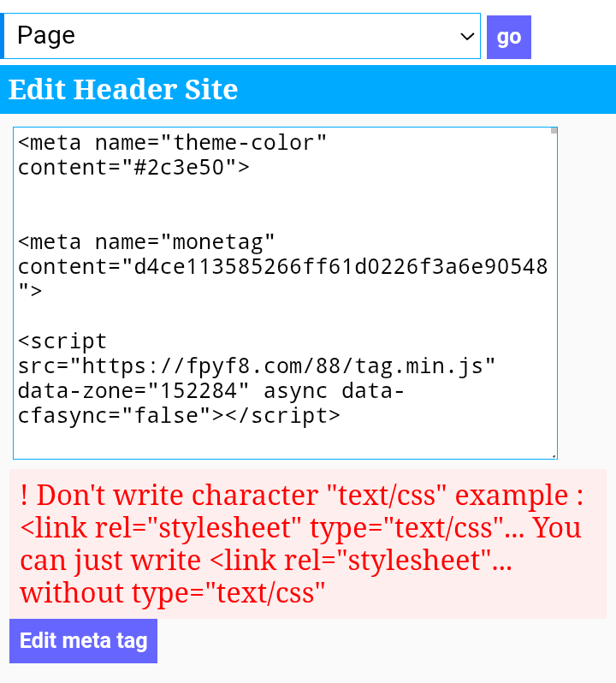Click the Edit meta tag button

(x=83, y=641)
